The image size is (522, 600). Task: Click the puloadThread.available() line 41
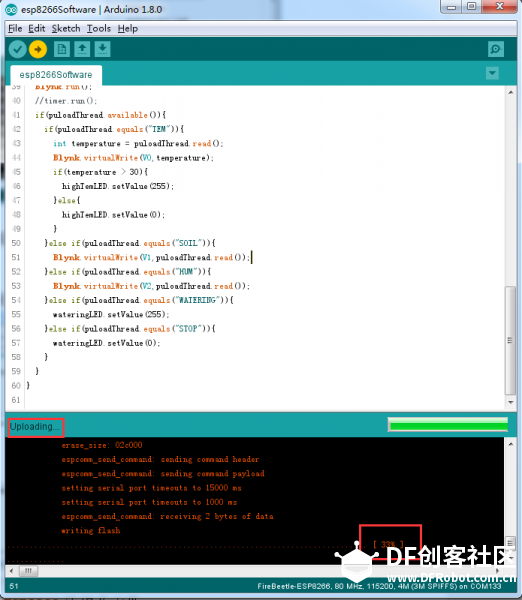pos(100,115)
